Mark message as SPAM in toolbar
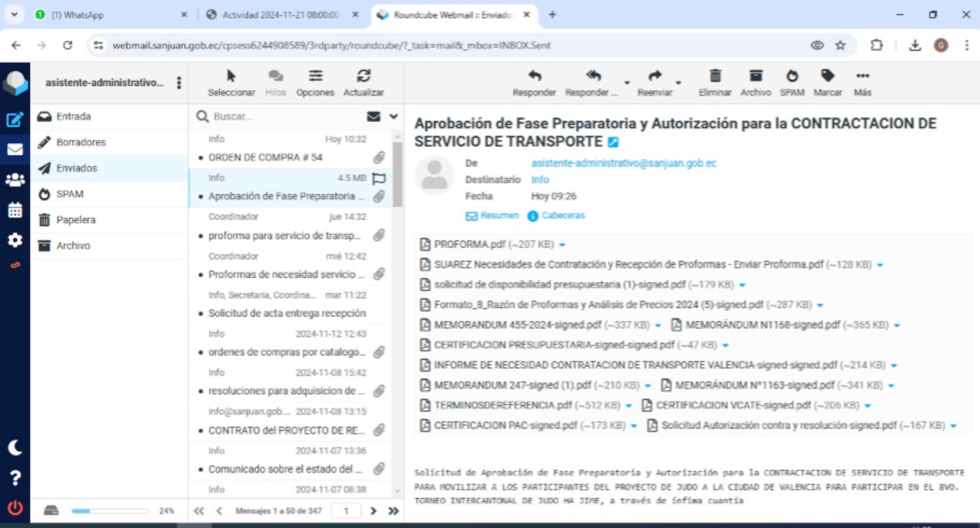This screenshot has height=528, width=980. tap(792, 77)
